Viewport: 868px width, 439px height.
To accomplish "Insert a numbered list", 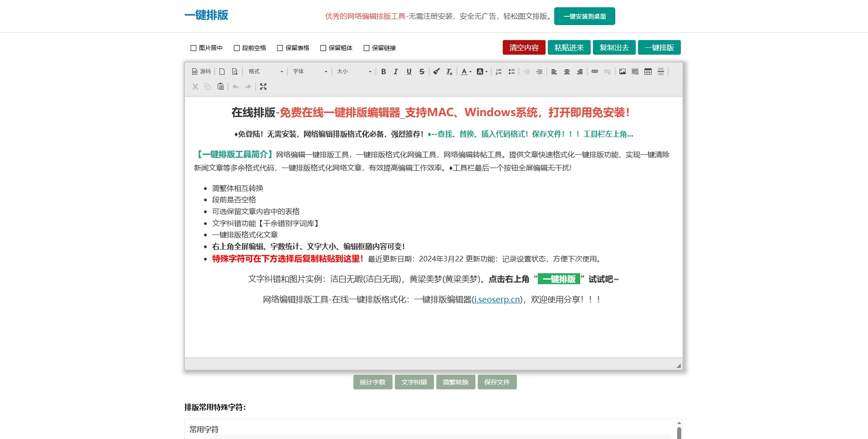I will (499, 71).
